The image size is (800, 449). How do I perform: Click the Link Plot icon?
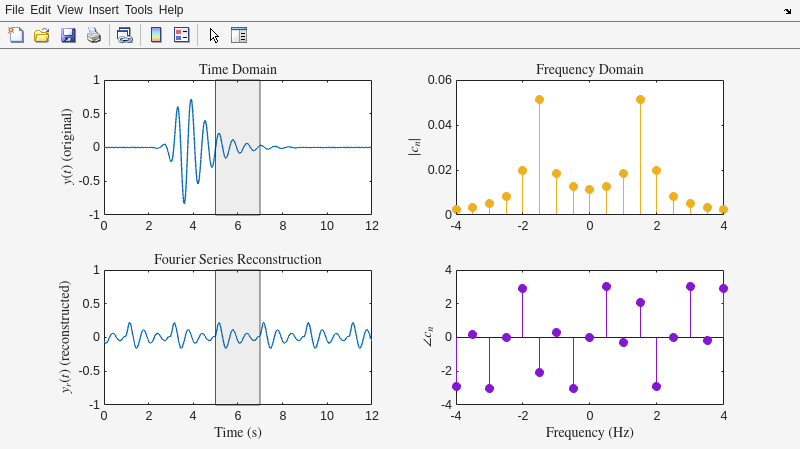[124, 35]
